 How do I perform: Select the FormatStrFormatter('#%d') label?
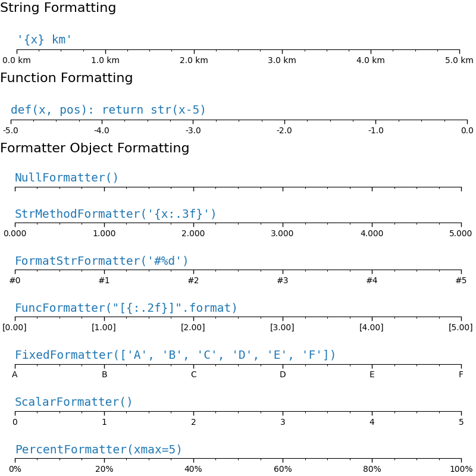pyautogui.click(x=102, y=261)
